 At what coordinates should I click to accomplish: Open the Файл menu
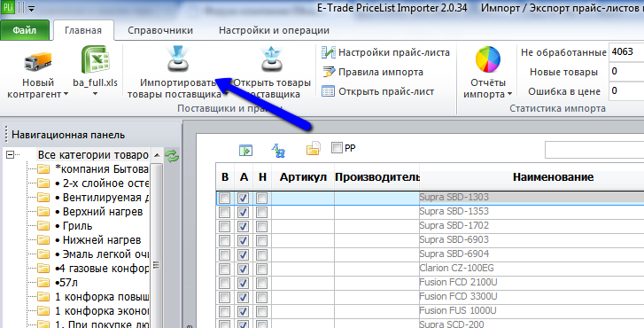pyautogui.click(x=25, y=30)
